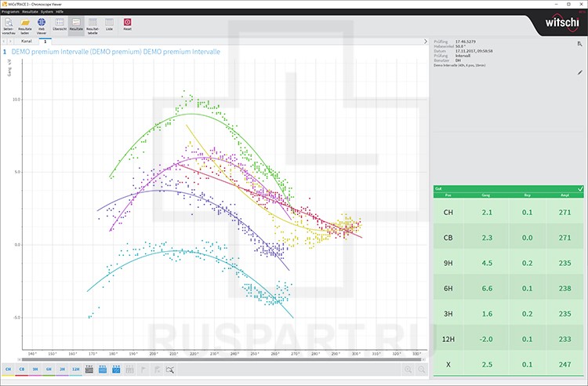Open the Programm menu
The width and height of the screenshot is (588, 386).
(9, 12)
